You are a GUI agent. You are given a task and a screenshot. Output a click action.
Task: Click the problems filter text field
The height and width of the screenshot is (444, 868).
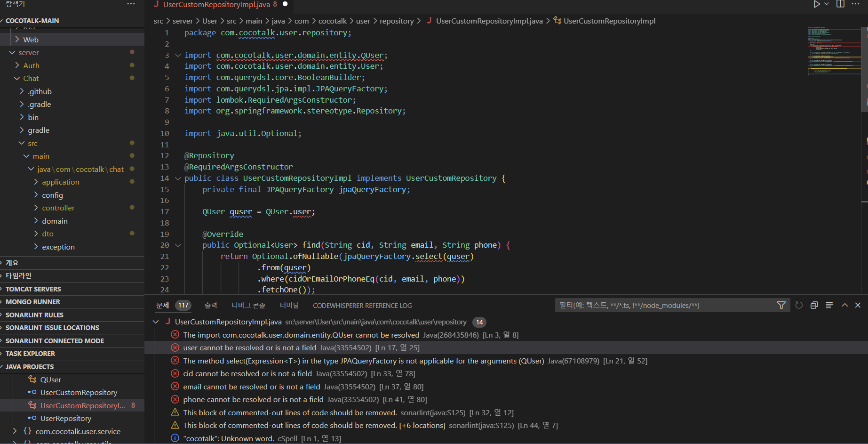[x=663, y=306]
